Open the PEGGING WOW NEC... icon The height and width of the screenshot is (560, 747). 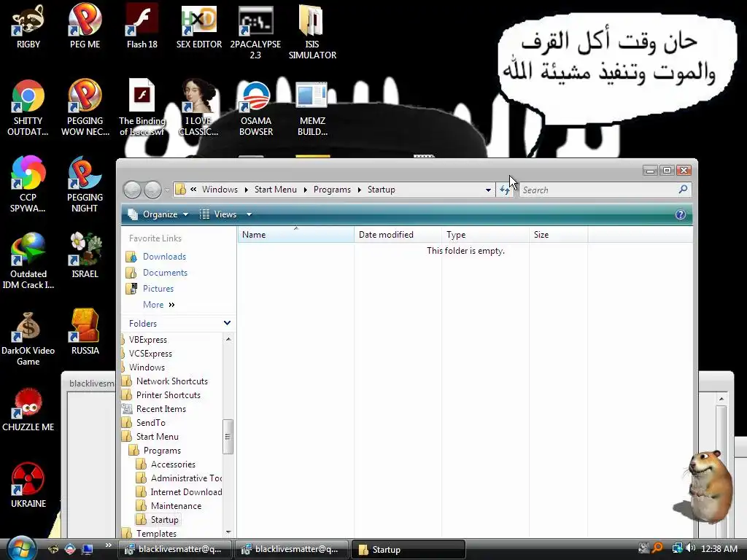coord(85,109)
